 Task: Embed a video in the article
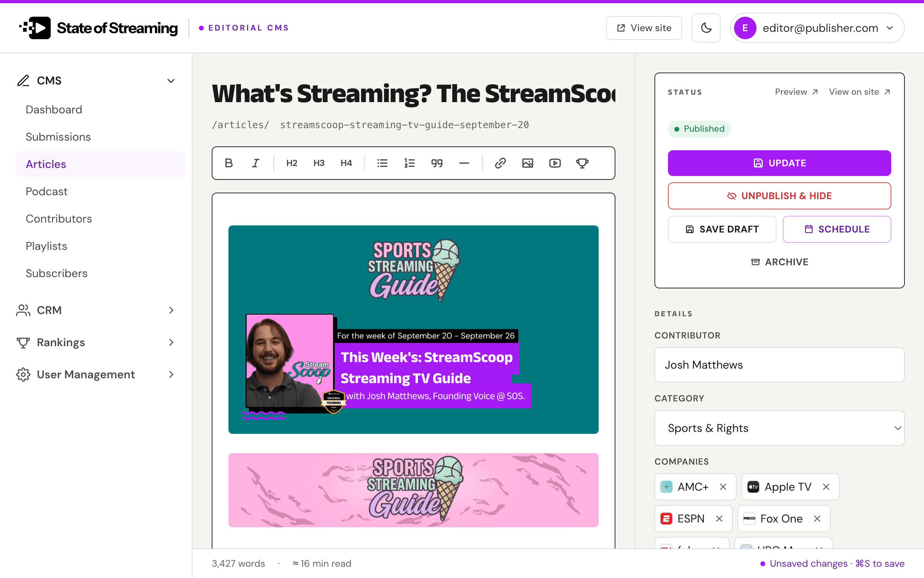[x=555, y=163]
